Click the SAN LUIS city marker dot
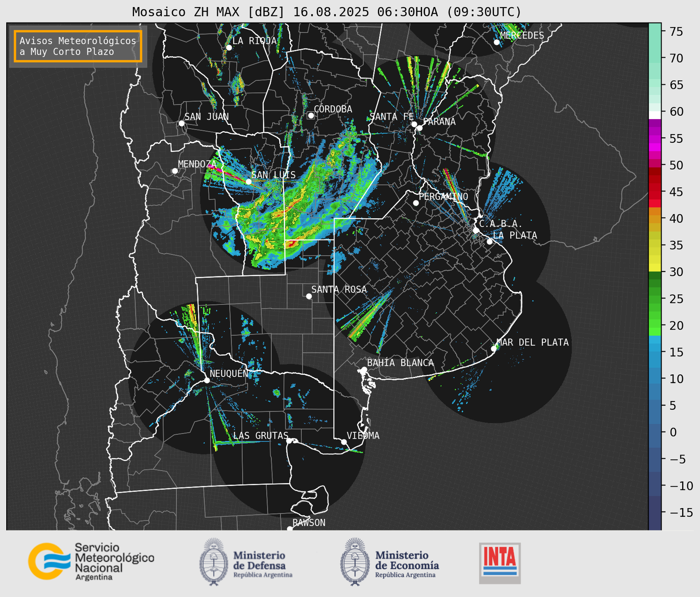 [x=249, y=182]
